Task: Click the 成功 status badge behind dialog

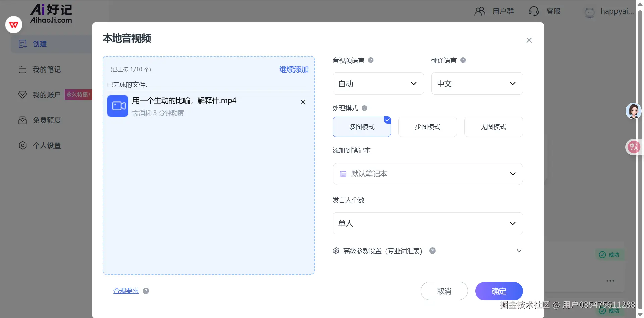Action: point(609,255)
